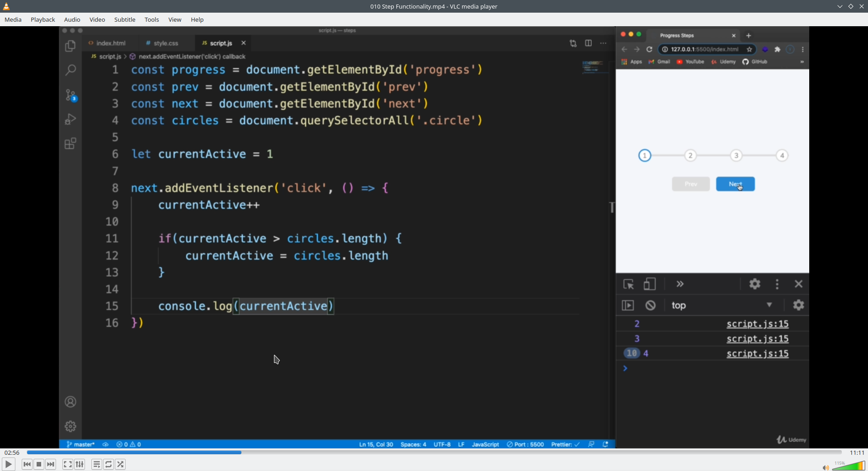Open the Subtitle menu

125,19
